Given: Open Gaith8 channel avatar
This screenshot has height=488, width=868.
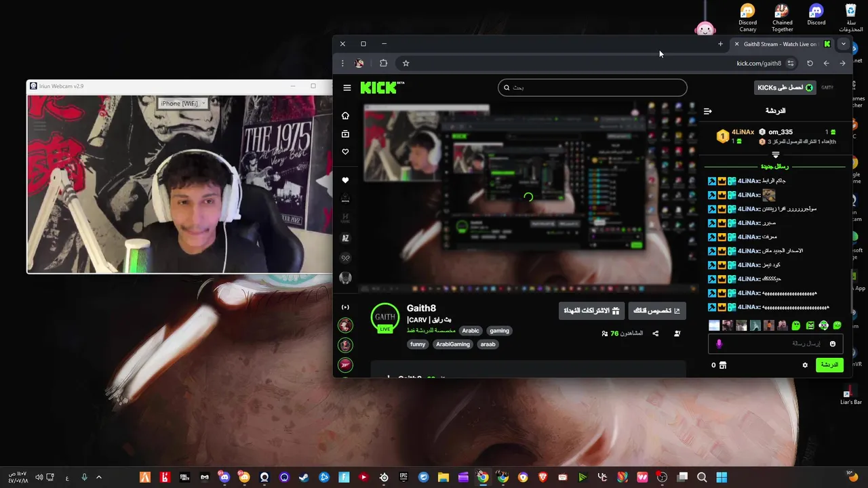Looking at the screenshot, I should [x=385, y=317].
